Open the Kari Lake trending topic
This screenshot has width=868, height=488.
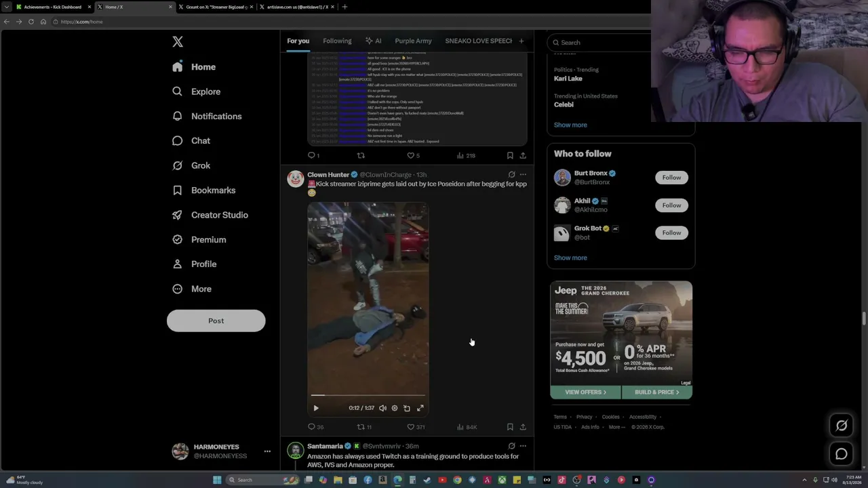click(568, 79)
